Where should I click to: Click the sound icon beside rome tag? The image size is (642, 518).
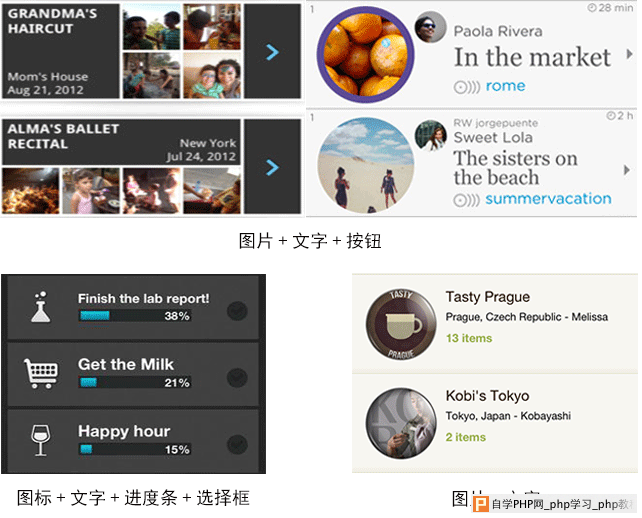(x=466, y=87)
